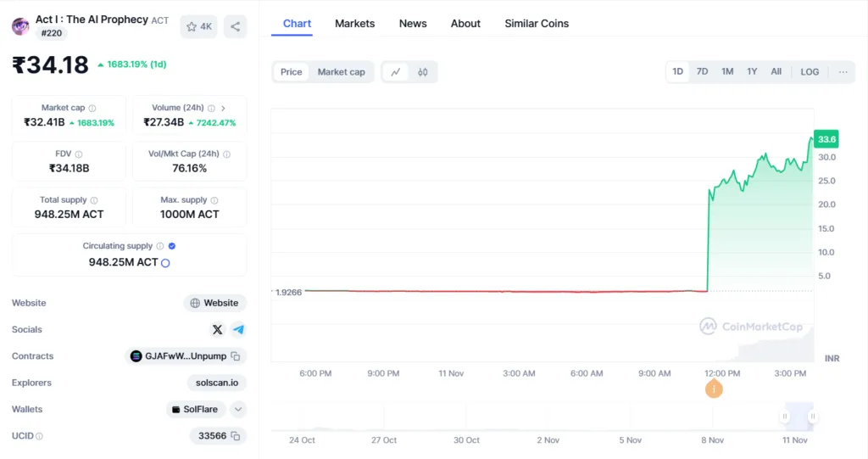Share the coin page via share icon
868x459 pixels.
point(236,26)
